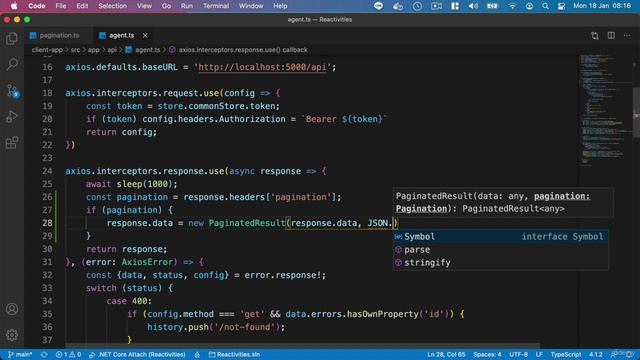The width and height of the screenshot is (640, 360).
Task: Click the agent.ts breadcrumb segment
Action: pos(147,50)
